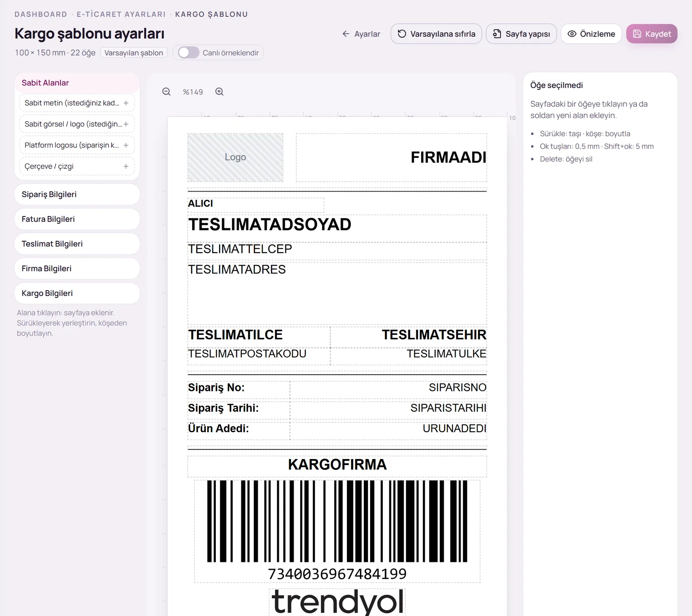Click Varsayılana sıfırla button

pyautogui.click(x=436, y=34)
